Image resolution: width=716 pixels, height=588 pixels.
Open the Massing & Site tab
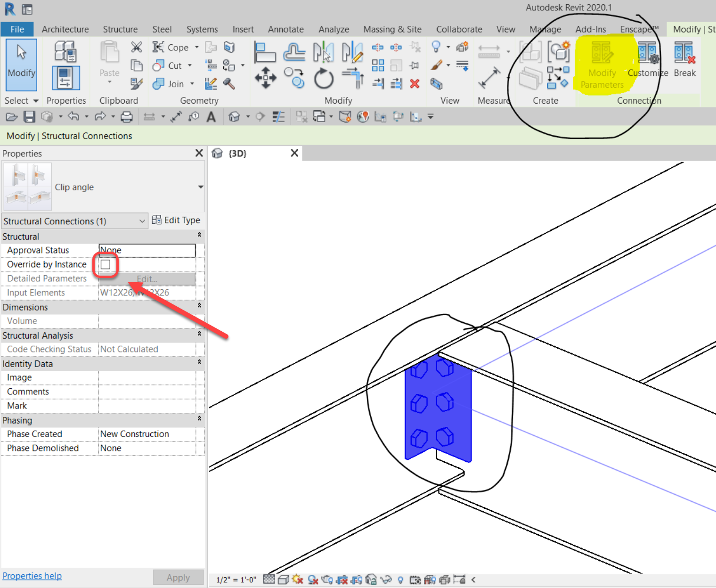pyautogui.click(x=392, y=29)
